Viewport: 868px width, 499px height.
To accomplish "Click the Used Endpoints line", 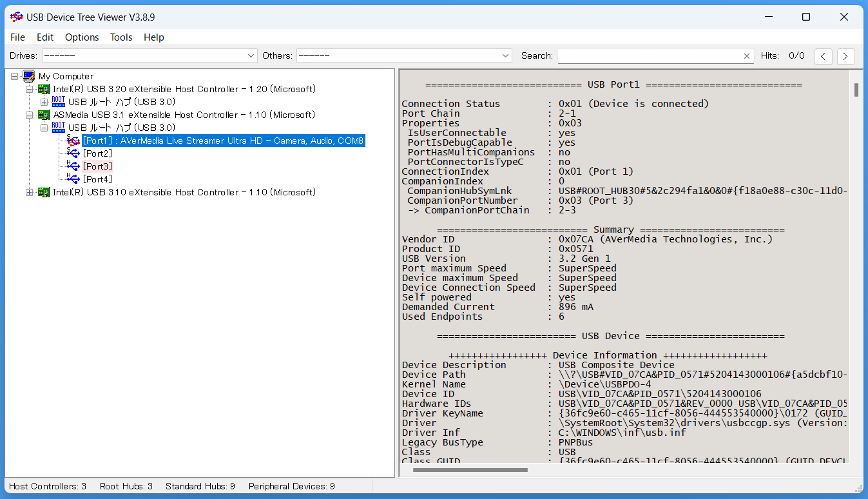I will click(483, 317).
